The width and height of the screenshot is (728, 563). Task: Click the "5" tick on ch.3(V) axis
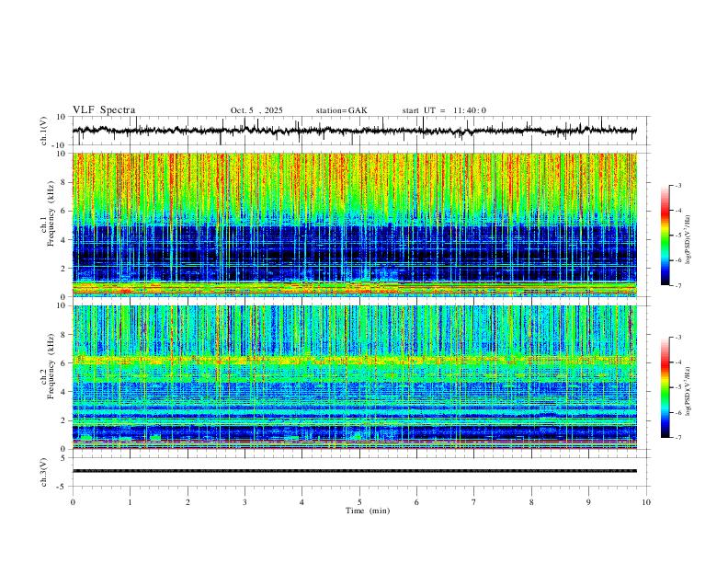(x=64, y=458)
